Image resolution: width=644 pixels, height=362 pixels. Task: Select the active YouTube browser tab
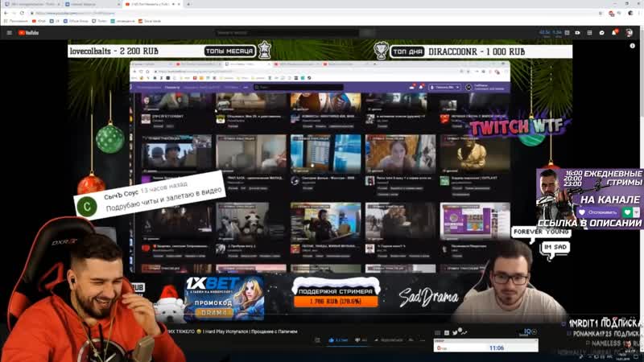pyautogui.click(x=152, y=4)
